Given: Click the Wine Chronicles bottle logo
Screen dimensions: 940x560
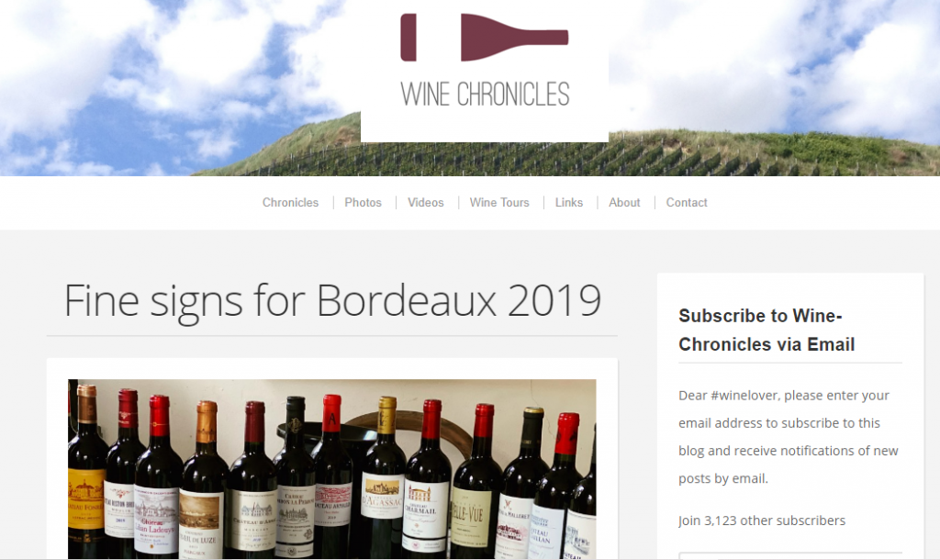Looking at the screenshot, I should [x=485, y=37].
